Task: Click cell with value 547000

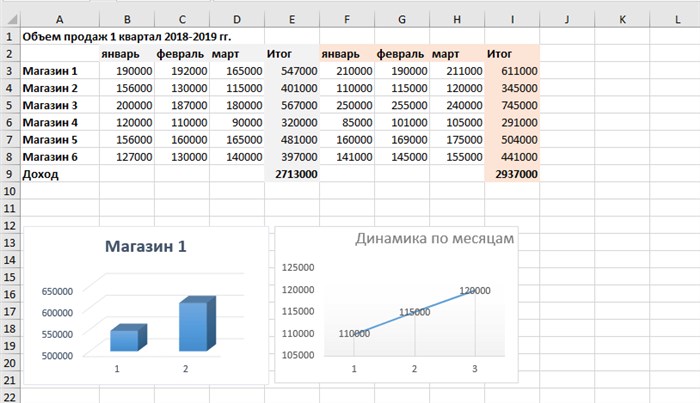Action: point(292,71)
